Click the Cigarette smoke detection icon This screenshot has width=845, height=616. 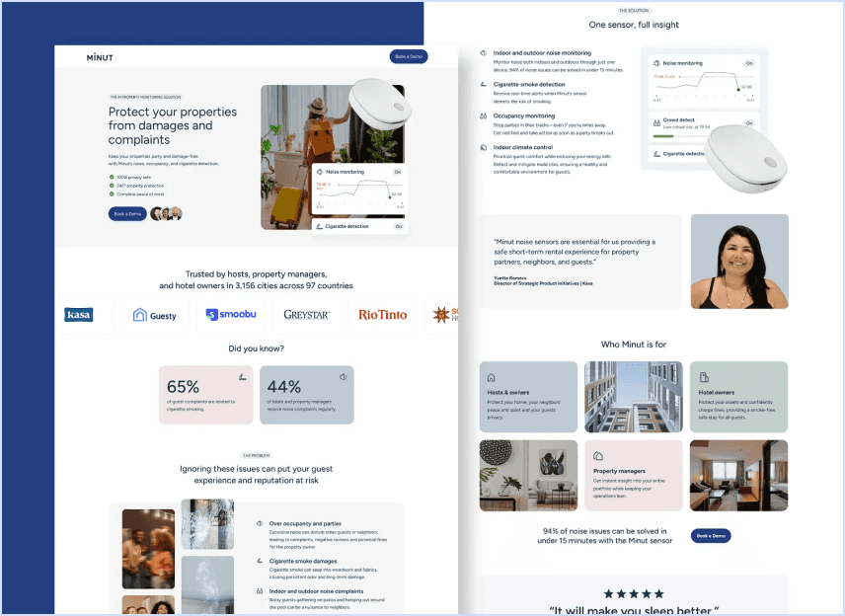click(x=484, y=84)
